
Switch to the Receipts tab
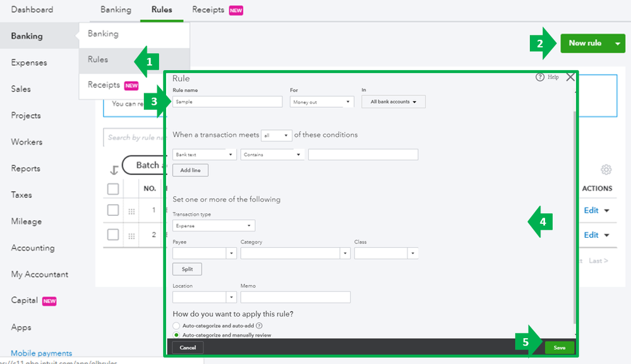pos(209,10)
